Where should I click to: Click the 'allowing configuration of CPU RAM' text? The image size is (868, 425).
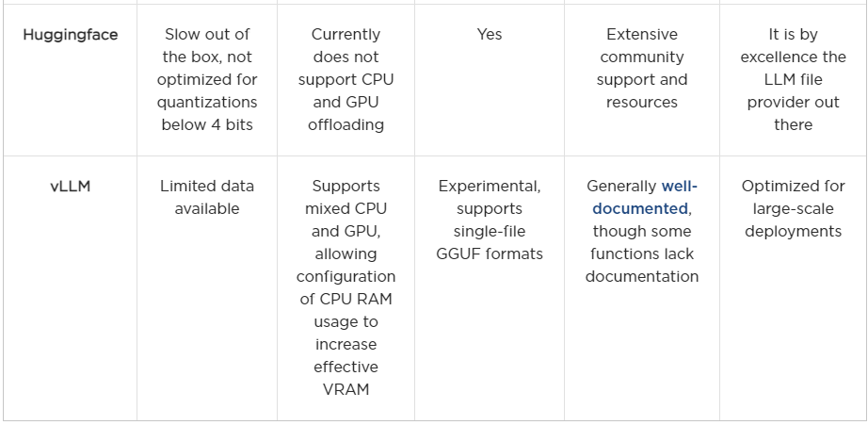pos(346,276)
